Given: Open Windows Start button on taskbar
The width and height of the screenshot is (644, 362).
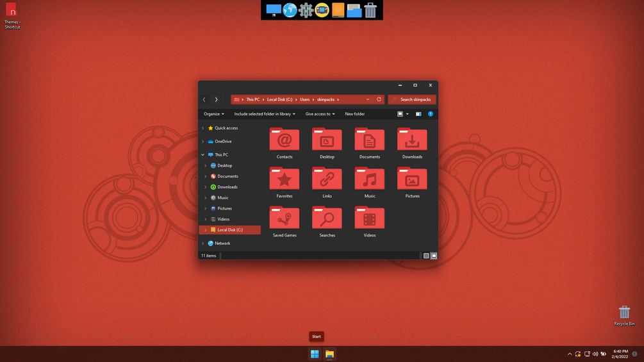Looking at the screenshot, I should point(315,354).
